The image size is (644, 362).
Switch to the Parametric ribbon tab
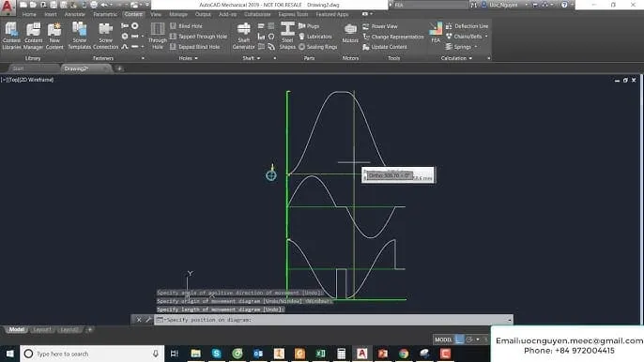point(105,14)
